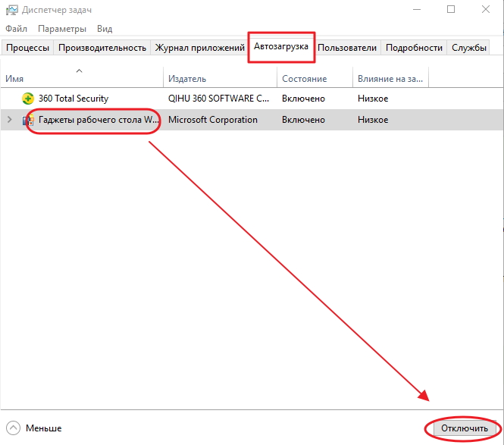Switch to the Процессы tab
504x445 pixels.
27,48
